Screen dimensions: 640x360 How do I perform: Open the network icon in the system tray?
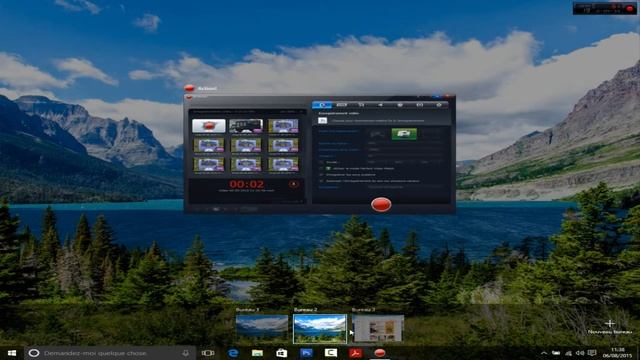tap(568, 353)
